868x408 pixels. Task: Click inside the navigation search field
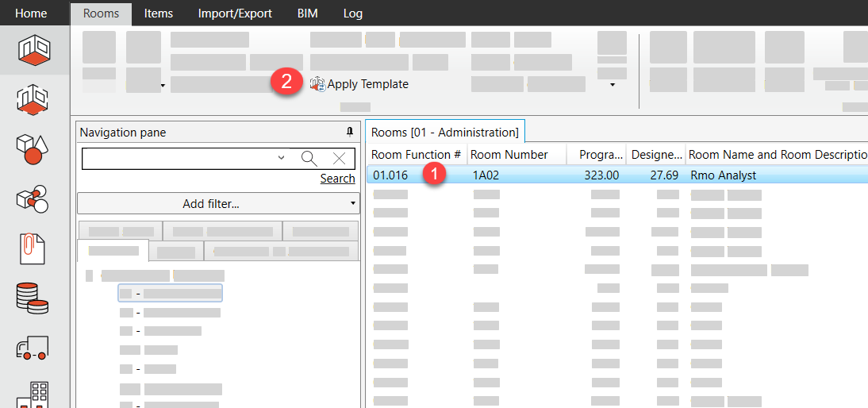pos(179,158)
